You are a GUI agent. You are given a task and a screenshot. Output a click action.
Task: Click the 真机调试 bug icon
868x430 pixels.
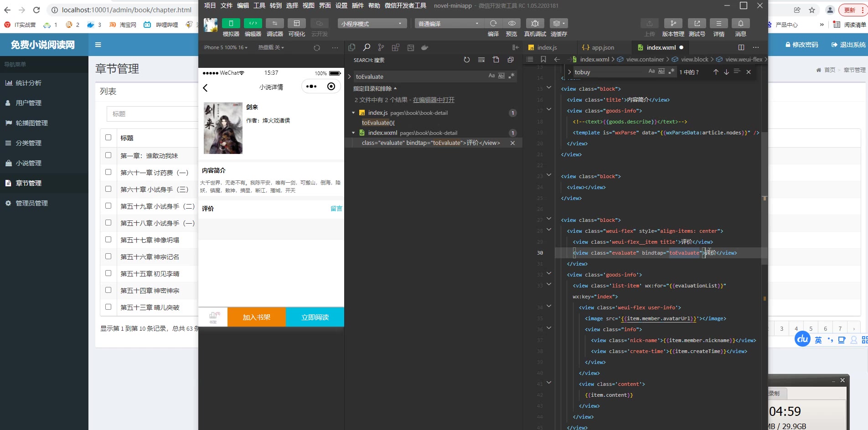point(535,23)
